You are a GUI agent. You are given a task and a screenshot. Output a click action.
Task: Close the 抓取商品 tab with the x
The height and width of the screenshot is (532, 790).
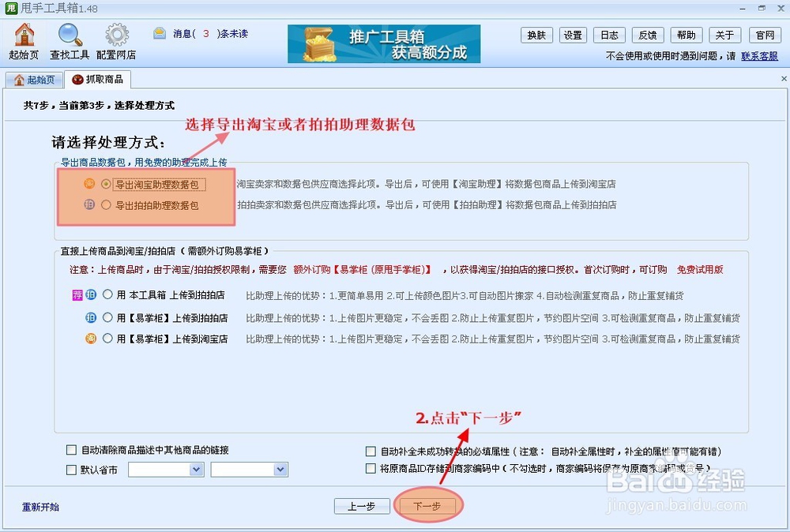[782, 79]
